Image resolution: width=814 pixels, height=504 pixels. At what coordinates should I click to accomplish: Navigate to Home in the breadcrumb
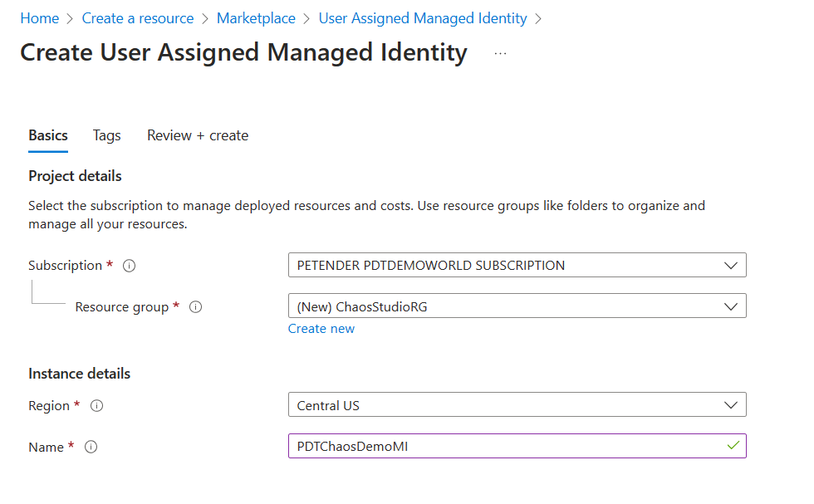[39, 18]
